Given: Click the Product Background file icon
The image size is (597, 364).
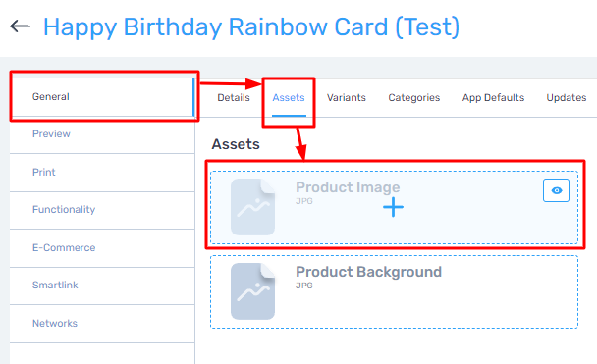Looking at the screenshot, I should (252, 291).
